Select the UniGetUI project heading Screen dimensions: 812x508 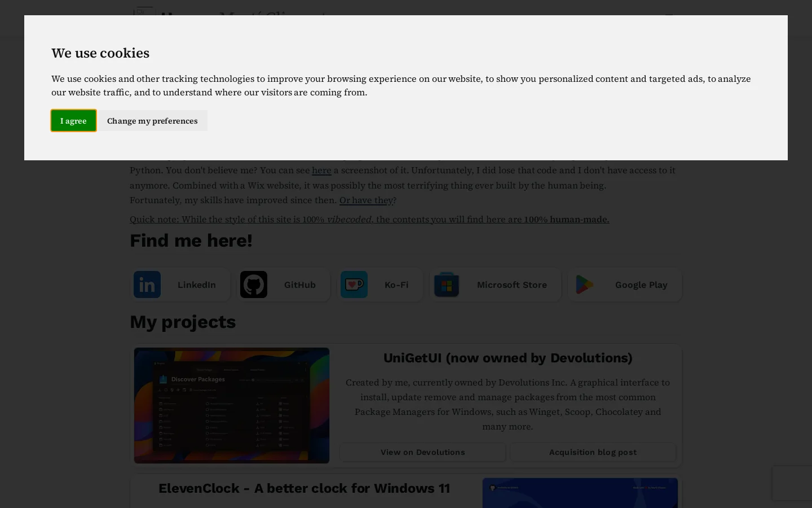click(508, 358)
